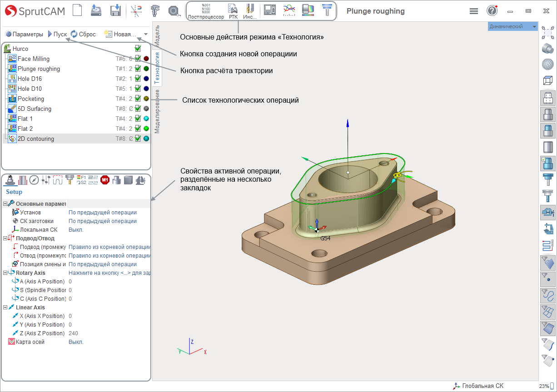
Task: Toggle the checkbox of Hurco
Action: tap(138, 49)
